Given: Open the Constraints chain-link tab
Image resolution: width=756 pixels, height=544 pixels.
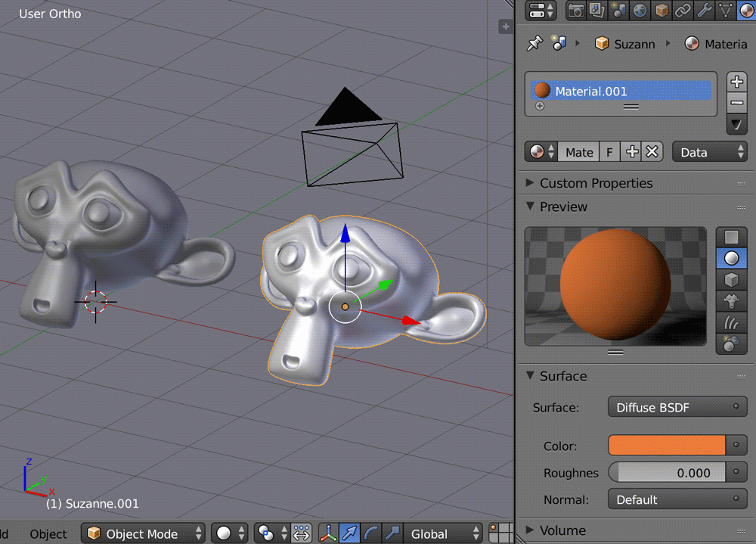Looking at the screenshot, I should click(x=683, y=10).
